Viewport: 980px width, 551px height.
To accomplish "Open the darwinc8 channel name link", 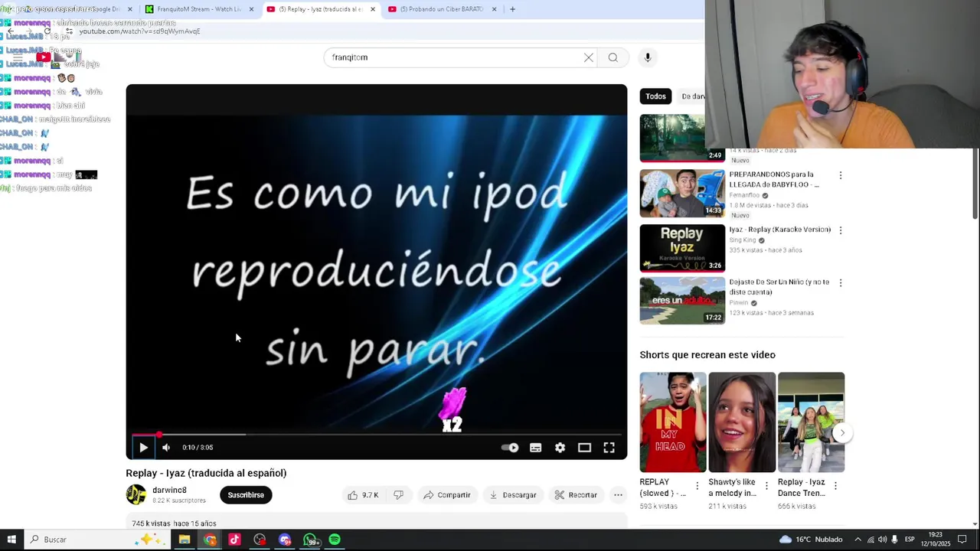I will pos(169,490).
